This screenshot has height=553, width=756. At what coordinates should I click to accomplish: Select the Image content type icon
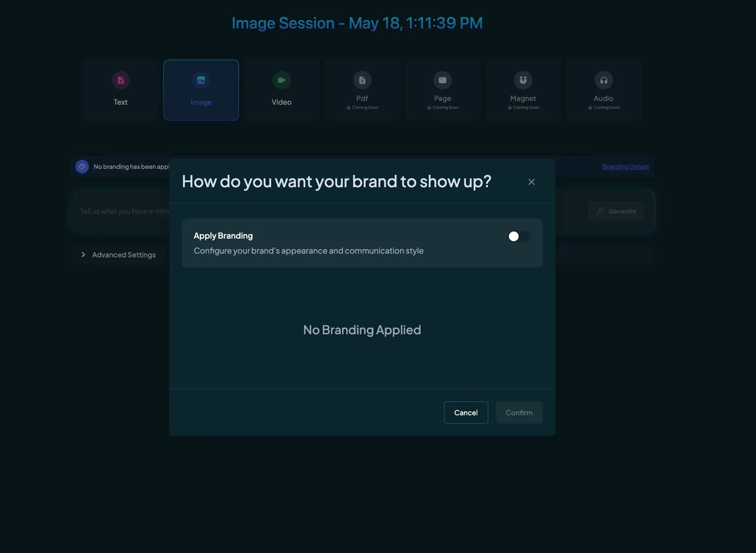coord(201,80)
